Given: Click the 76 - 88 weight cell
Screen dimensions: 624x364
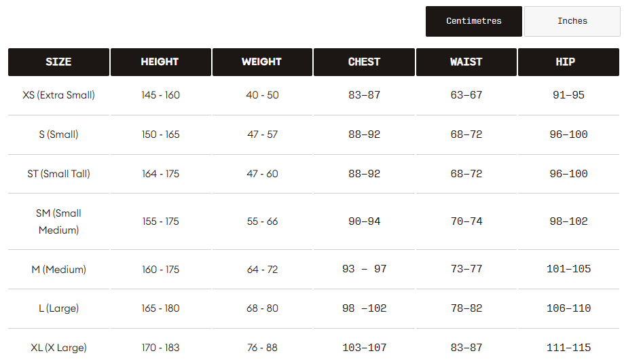Looking at the screenshot, I should 262,348.
